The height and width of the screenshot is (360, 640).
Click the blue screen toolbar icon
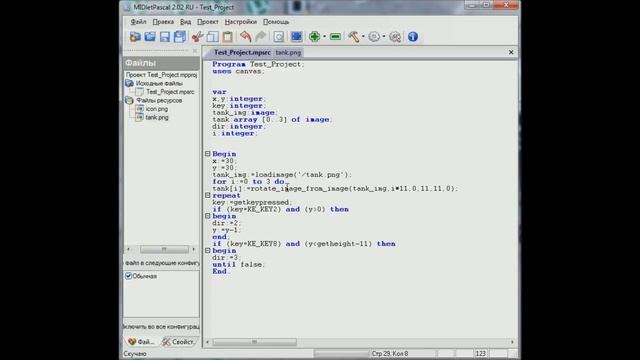pyautogui.click(x=296, y=37)
